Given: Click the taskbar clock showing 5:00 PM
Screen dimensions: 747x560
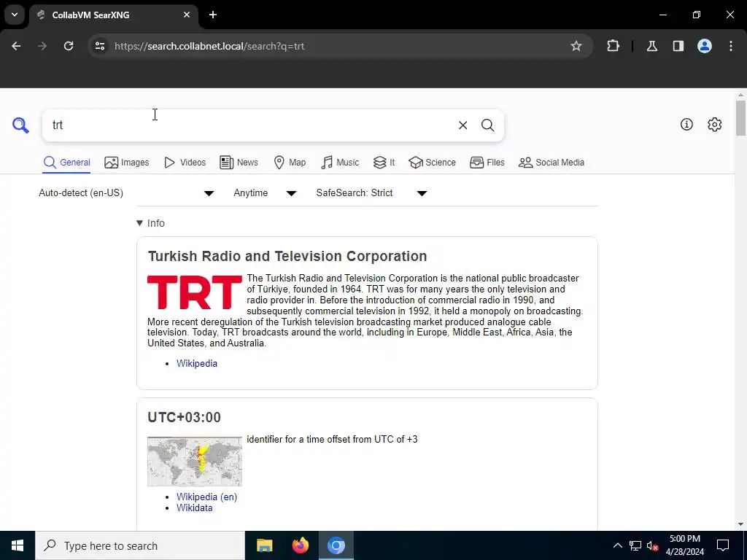Looking at the screenshot, I should click(684, 545).
